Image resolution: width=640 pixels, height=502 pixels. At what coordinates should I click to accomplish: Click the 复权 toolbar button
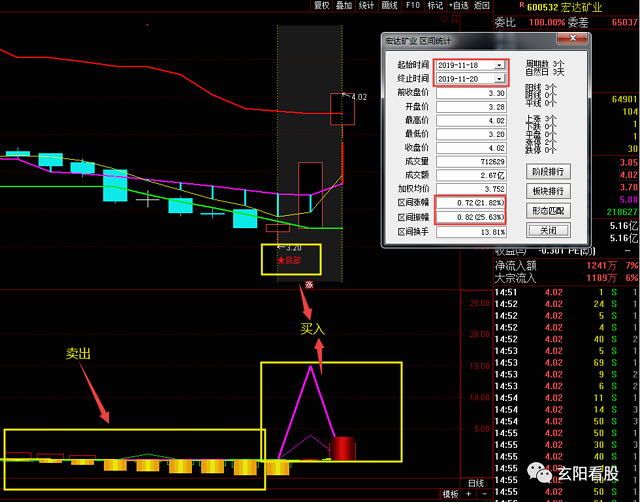321,5
